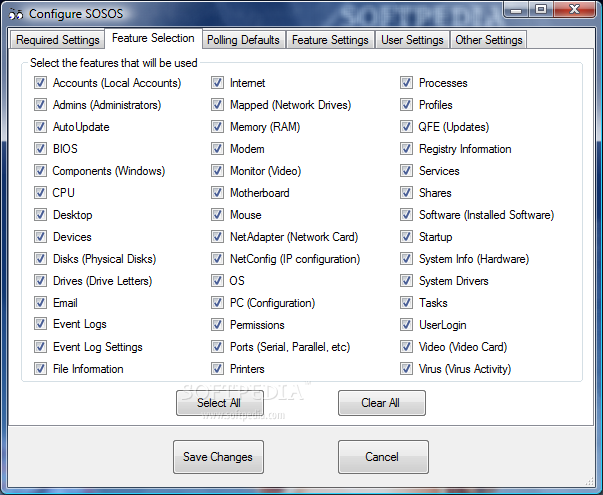Toggle Event Log Settings checkbox
The height and width of the screenshot is (495, 603).
pyautogui.click(x=40, y=346)
